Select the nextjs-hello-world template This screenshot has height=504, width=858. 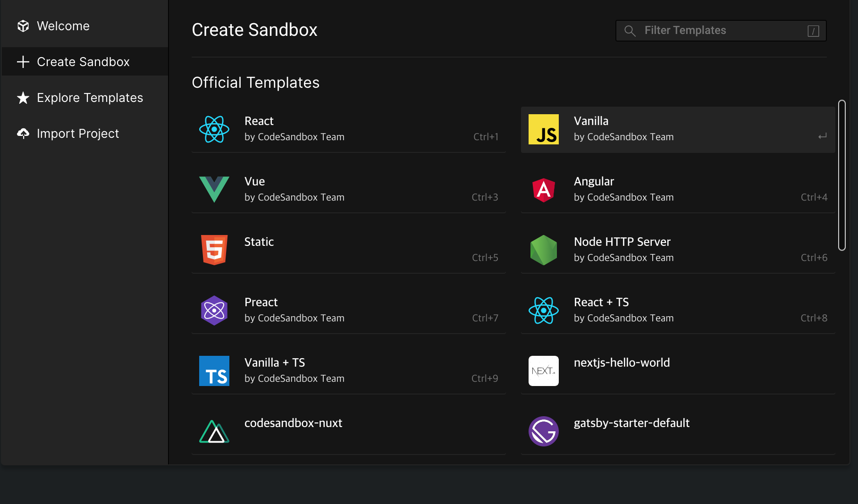[x=622, y=363]
